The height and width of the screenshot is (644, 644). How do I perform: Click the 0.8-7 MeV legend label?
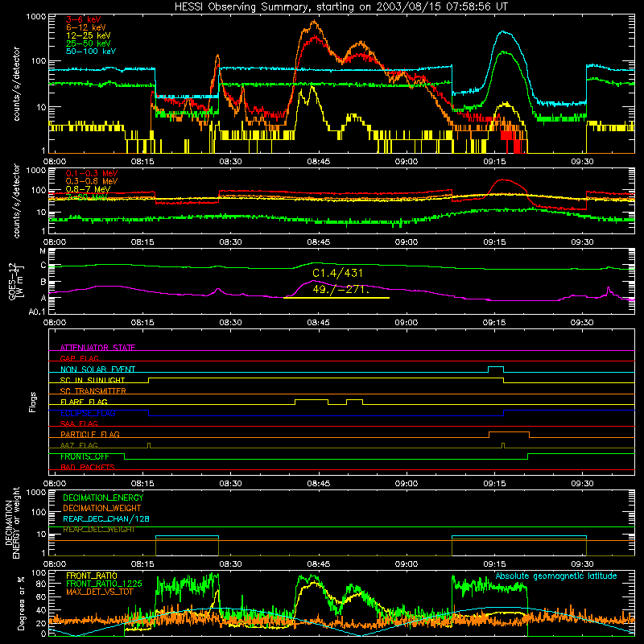pos(88,189)
